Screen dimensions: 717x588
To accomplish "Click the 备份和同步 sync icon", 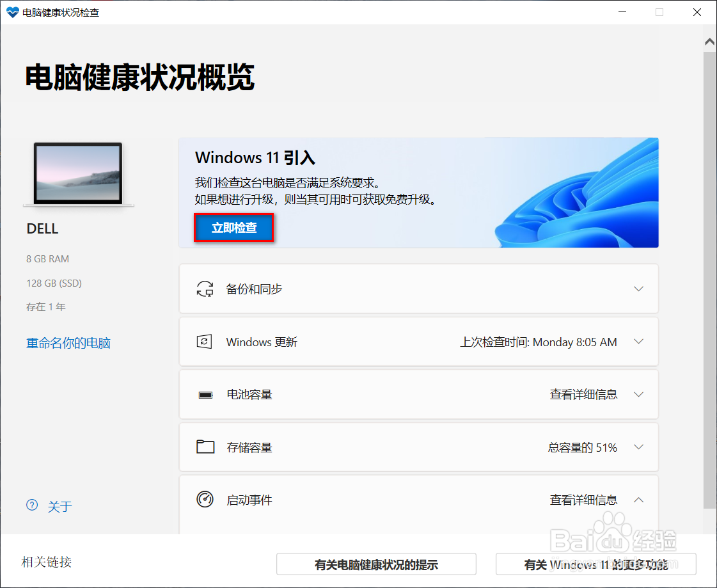I will point(205,289).
